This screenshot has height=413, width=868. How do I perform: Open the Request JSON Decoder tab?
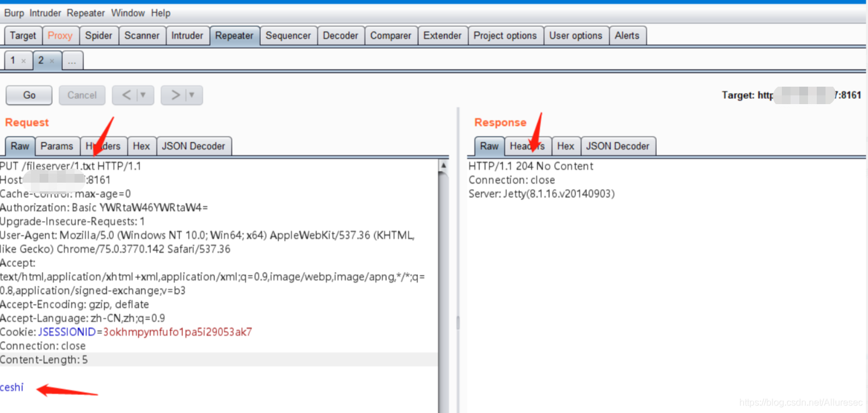(193, 146)
